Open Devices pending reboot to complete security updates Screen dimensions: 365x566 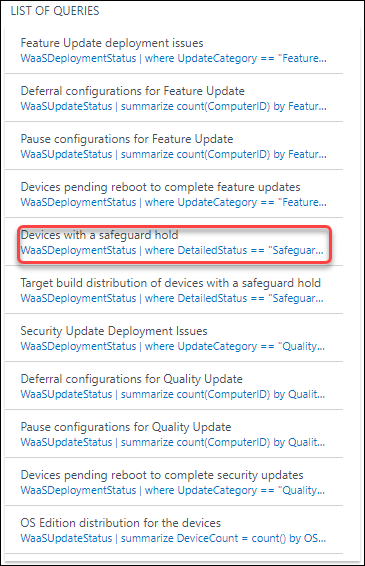[x=162, y=475]
